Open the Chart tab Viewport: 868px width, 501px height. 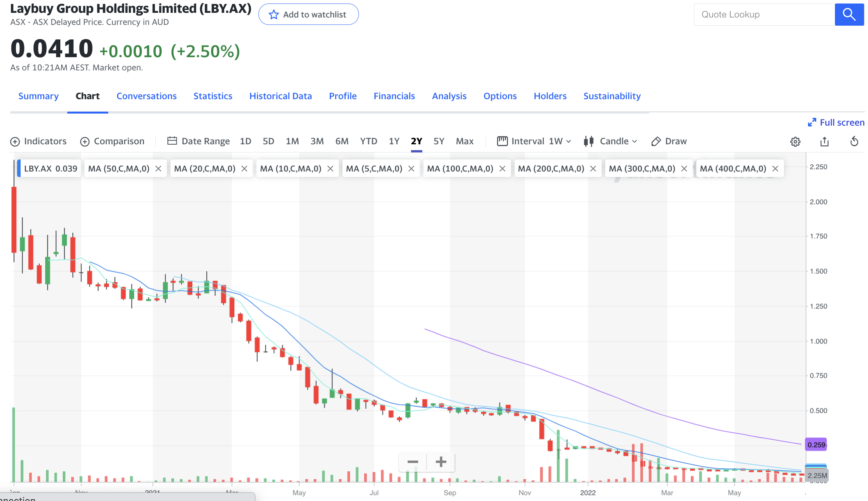88,96
